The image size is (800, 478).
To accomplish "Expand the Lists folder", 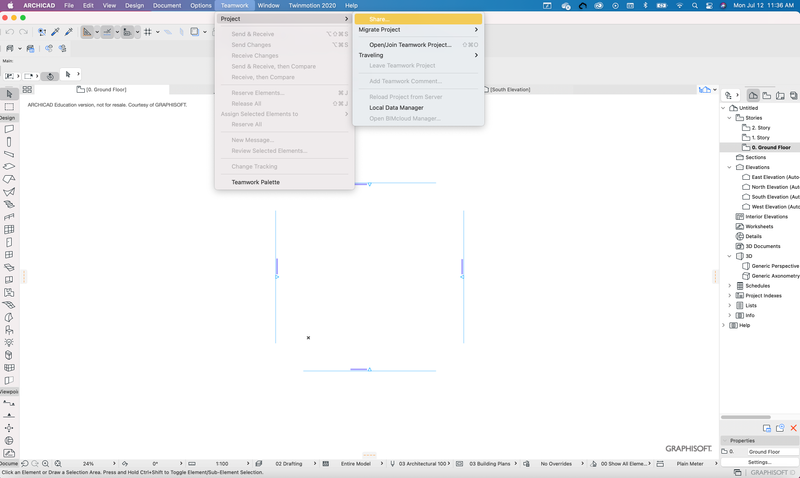I will click(729, 306).
